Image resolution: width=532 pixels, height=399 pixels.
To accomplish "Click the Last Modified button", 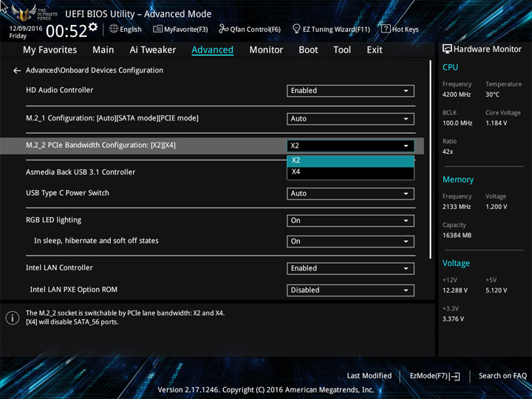I will (x=369, y=376).
